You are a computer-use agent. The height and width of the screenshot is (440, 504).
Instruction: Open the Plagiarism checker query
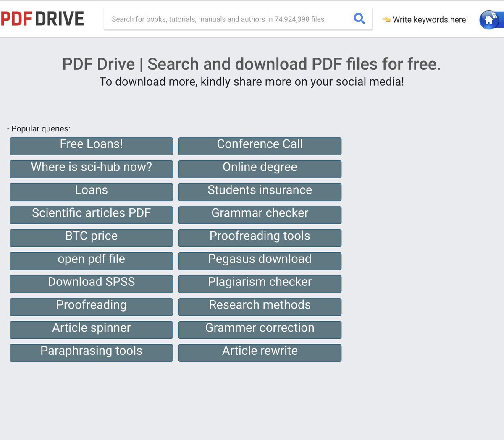coord(260,284)
